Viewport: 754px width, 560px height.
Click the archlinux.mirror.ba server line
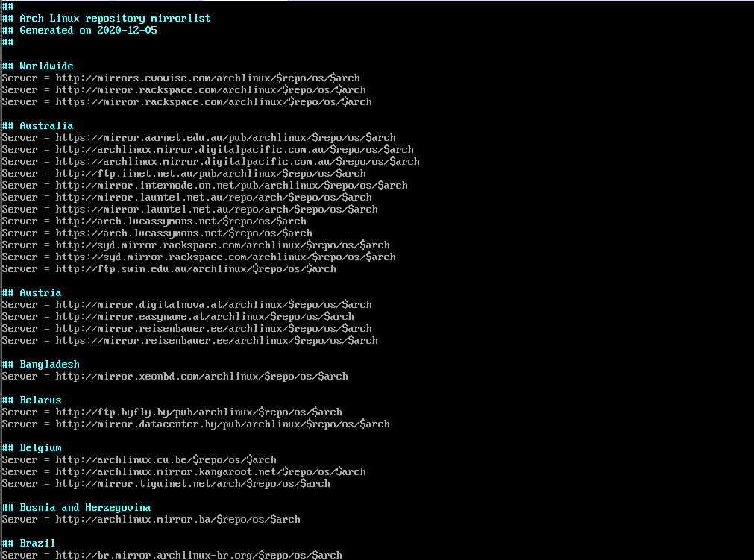click(151, 520)
